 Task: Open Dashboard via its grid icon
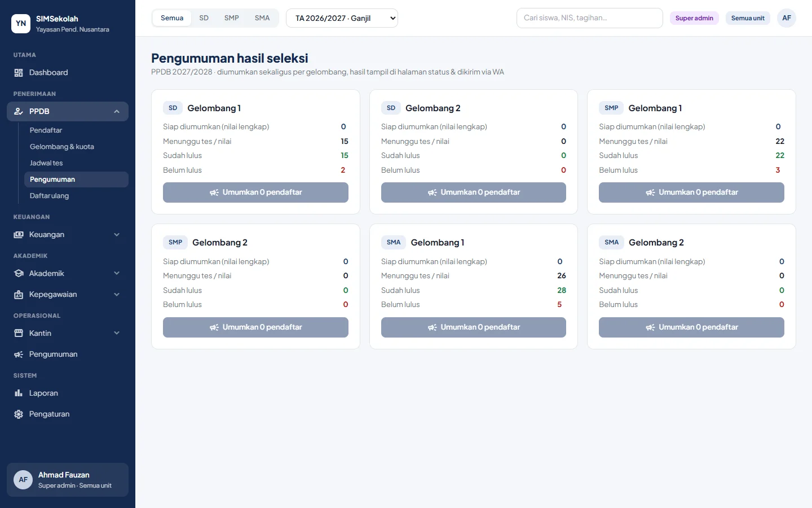19,73
